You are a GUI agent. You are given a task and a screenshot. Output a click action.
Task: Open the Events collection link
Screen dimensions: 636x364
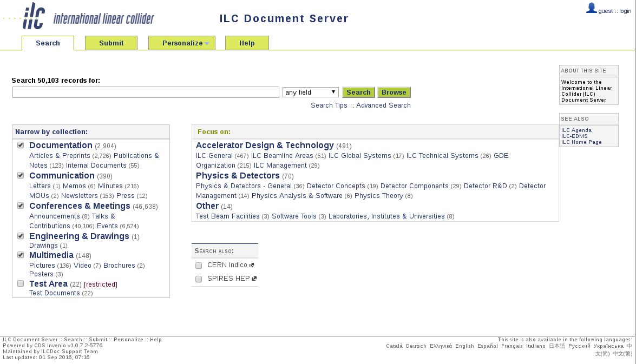point(107,226)
